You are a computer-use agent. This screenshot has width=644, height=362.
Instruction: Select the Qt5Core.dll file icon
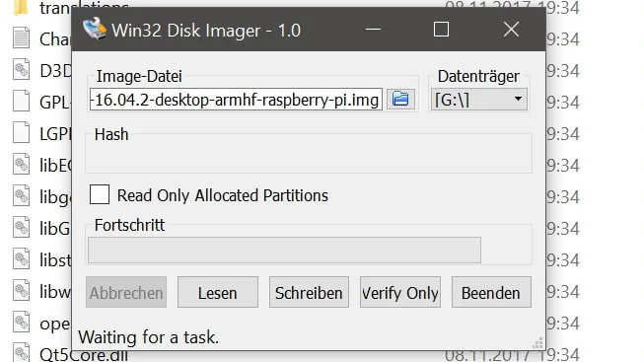[21, 352]
